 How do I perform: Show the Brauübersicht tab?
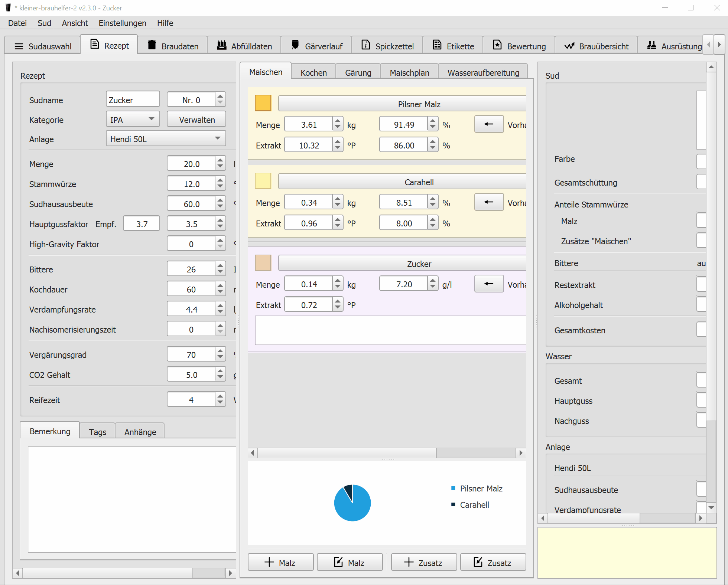tap(597, 46)
